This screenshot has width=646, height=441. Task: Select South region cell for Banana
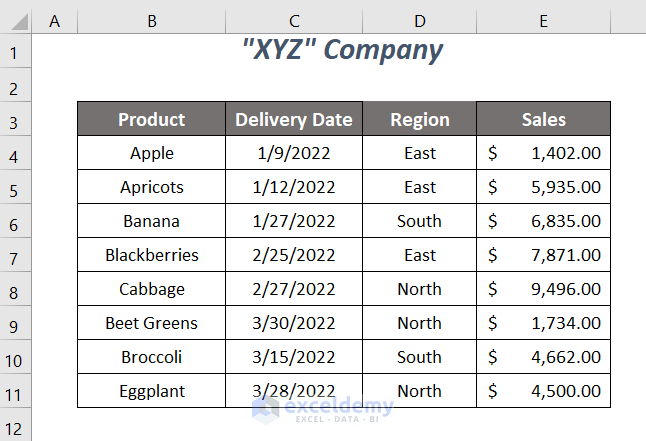coord(419,222)
